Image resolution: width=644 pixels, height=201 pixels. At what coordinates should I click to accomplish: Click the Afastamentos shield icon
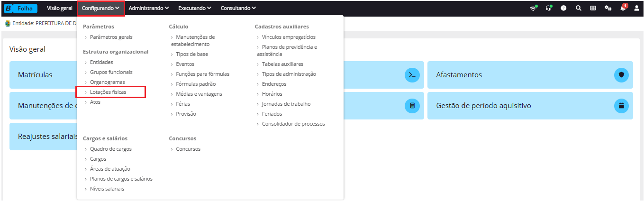[x=622, y=75]
